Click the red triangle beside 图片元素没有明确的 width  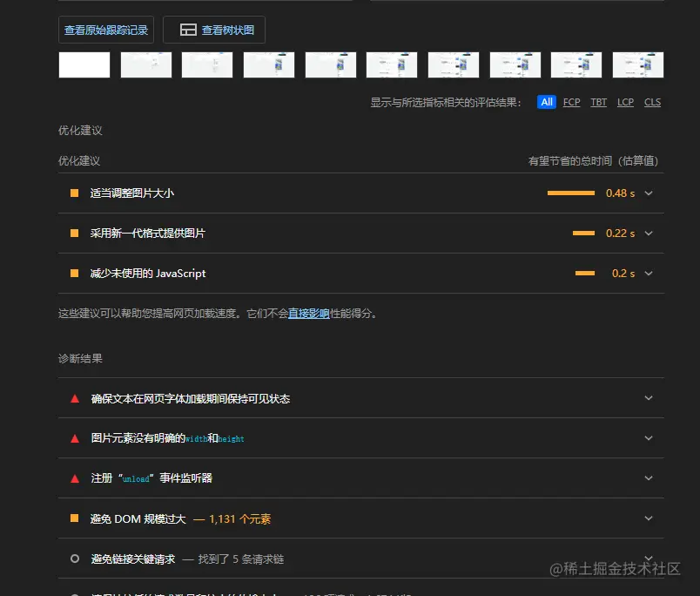click(x=75, y=438)
